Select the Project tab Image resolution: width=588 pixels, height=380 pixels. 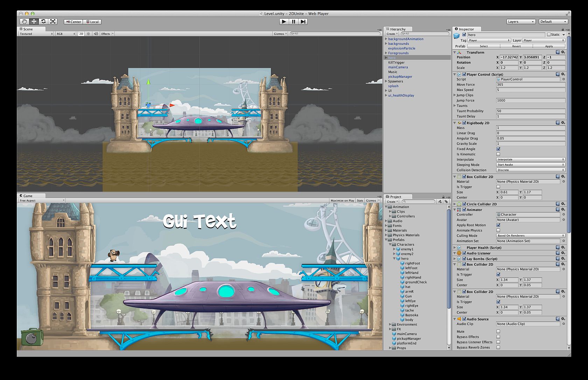[398, 197]
